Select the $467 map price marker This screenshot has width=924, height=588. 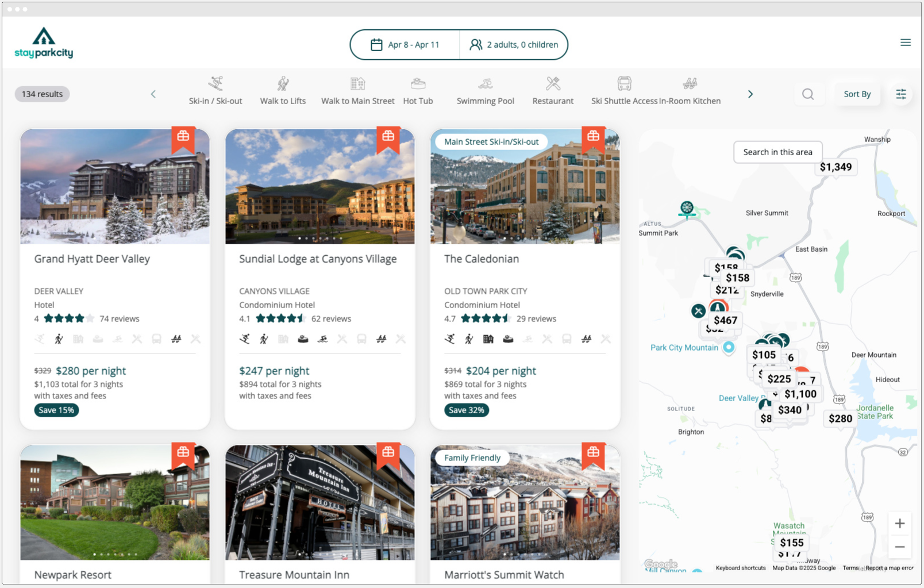725,321
